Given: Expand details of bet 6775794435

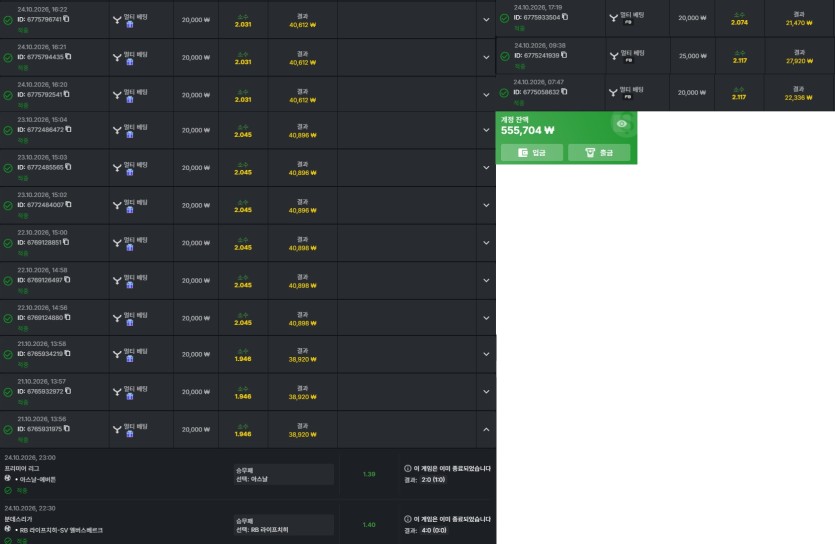Looking at the screenshot, I should pos(486,57).
